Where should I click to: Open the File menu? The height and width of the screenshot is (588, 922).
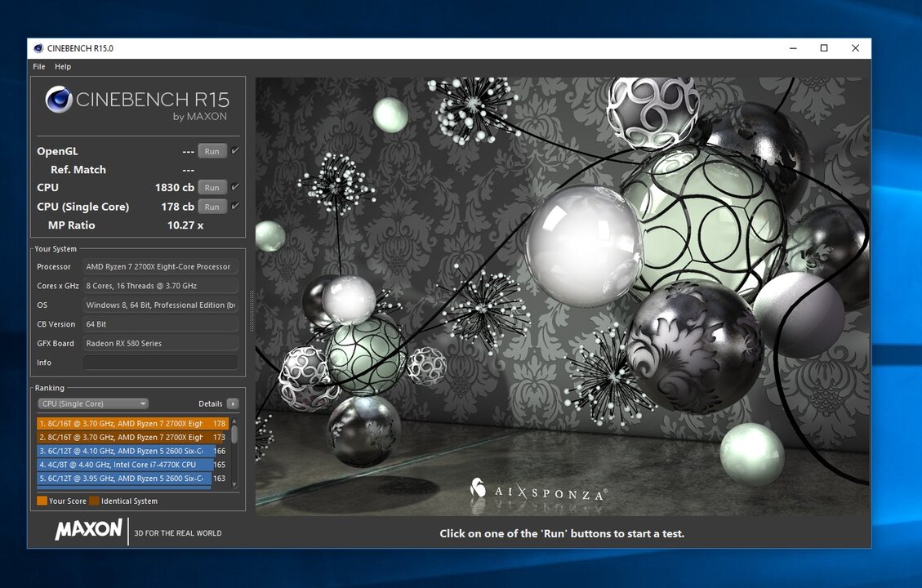(39, 66)
